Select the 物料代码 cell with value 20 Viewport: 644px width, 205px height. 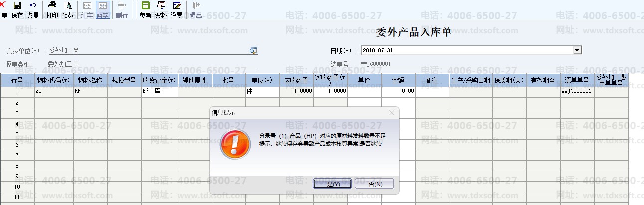tap(54, 92)
